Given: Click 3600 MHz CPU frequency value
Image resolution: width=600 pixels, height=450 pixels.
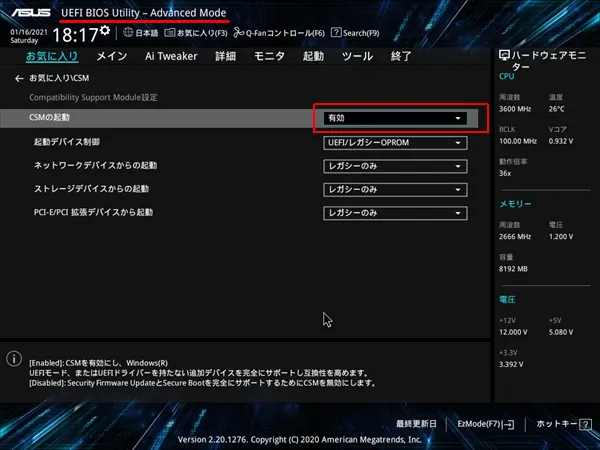Looking at the screenshot, I should [515, 109].
